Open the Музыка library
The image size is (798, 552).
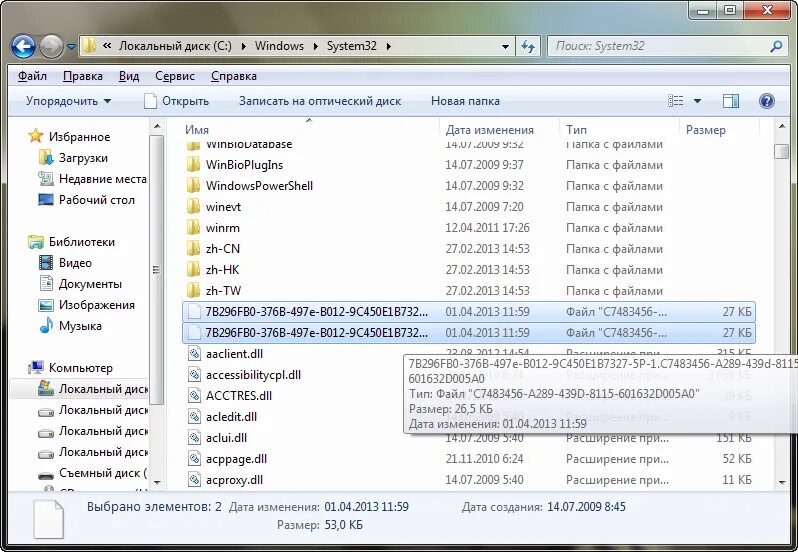pos(80,326)
